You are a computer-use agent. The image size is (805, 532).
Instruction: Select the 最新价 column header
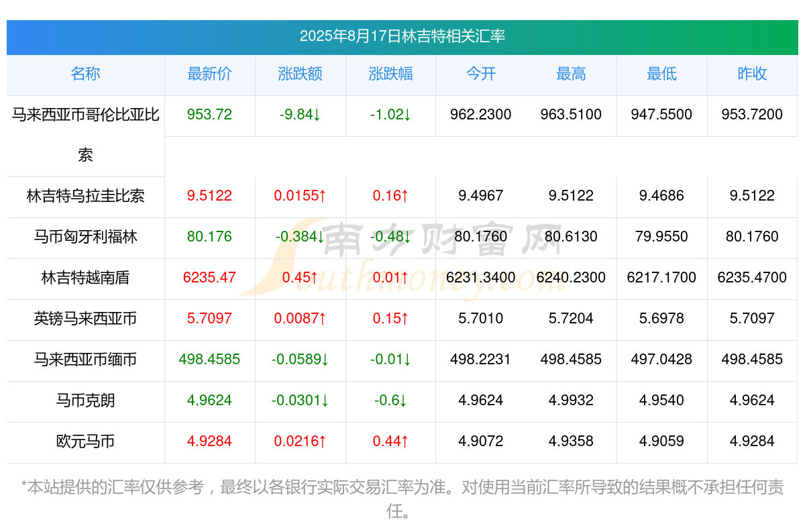pos(209,74)
